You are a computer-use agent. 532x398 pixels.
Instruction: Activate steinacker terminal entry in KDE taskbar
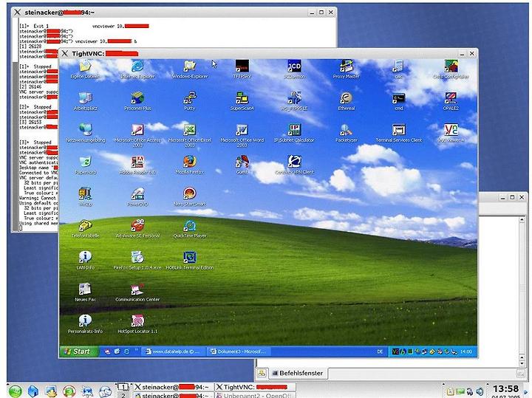pyautogui.click(x=174, y=387)
